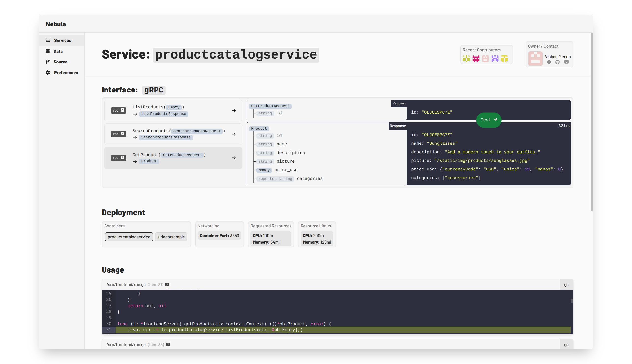Click rpc badge beside ListProducts
632x364 pixels.
tap(118, 110)
